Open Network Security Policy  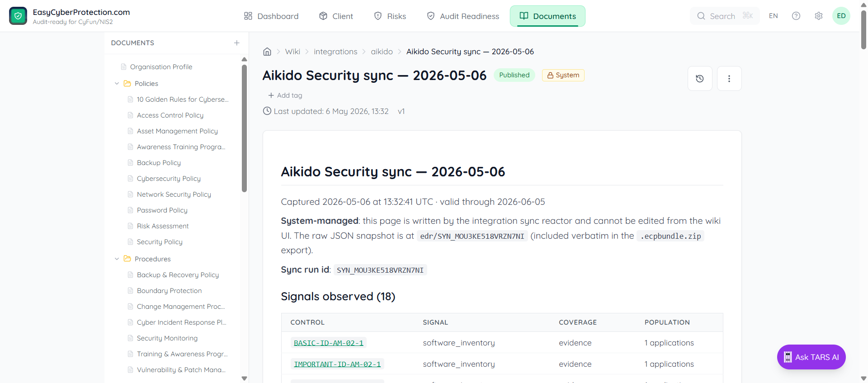[x=174, y=194]
